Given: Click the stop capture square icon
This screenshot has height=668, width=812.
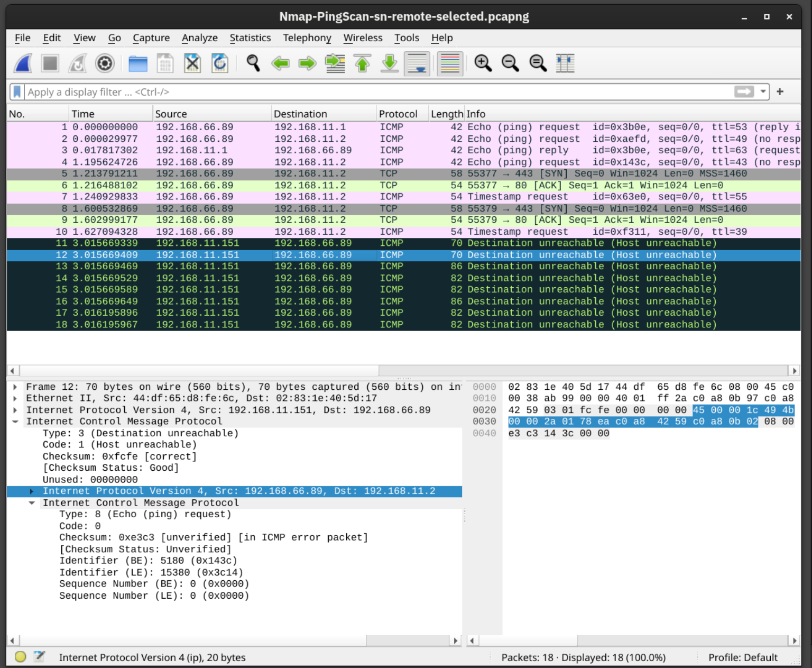Looking at the screenshot, I should (50, 63).
